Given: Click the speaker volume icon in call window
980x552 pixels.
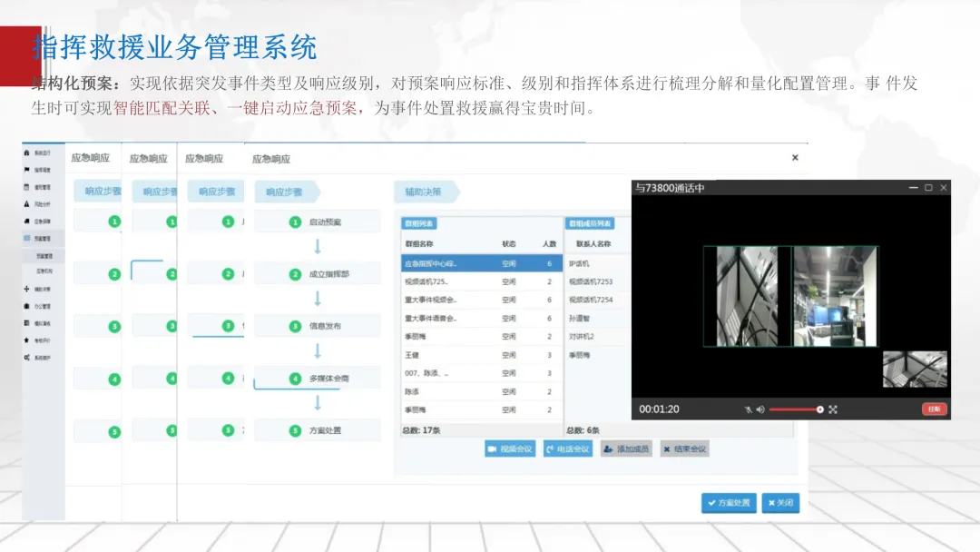Looking at the screenshot, I should (760, 409).
